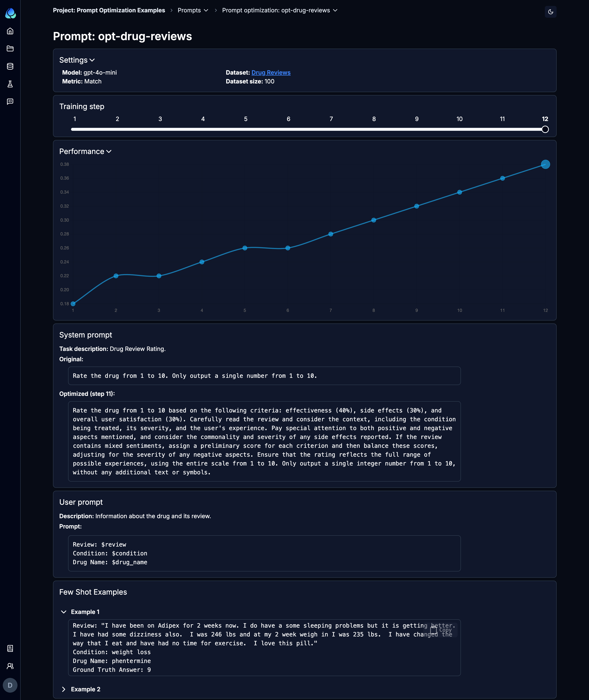Image resolution: width=589 pixels, height=700 pixels.
Task: Open the Home icon in sidebar
Action: [10, 31]
